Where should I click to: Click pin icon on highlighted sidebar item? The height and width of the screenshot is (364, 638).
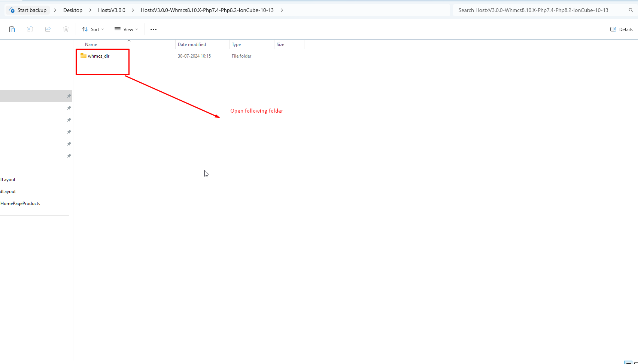(69, 96)
